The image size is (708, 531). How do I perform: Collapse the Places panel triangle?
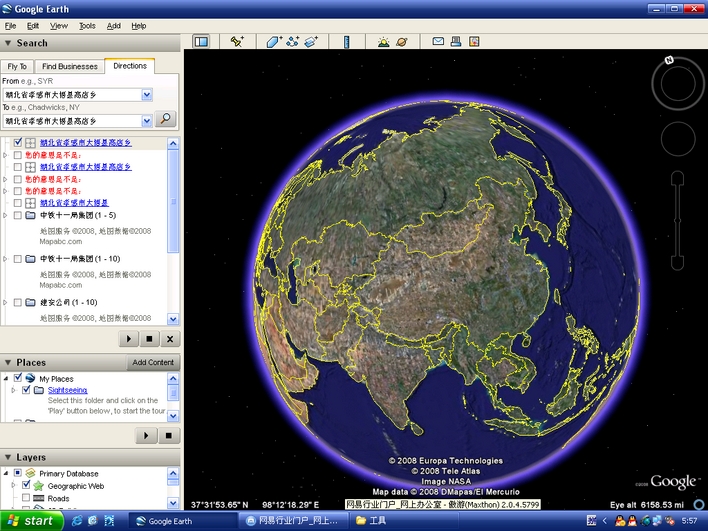tap(8, 363)
